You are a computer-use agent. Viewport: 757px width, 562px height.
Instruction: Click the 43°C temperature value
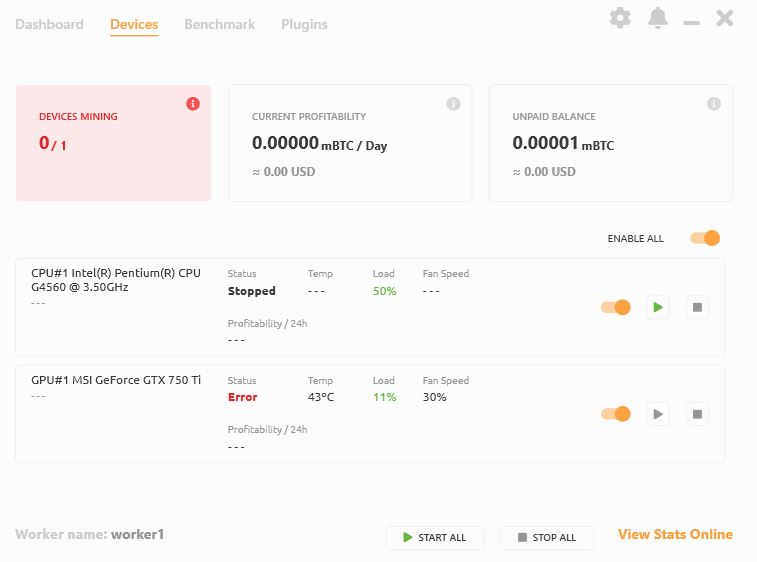(321, 397)
